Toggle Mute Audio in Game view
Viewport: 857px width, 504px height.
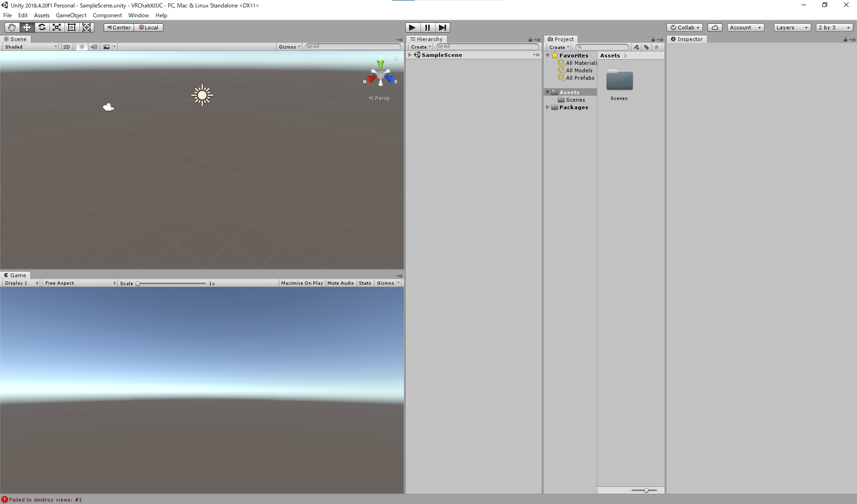[x=340, y=283]
